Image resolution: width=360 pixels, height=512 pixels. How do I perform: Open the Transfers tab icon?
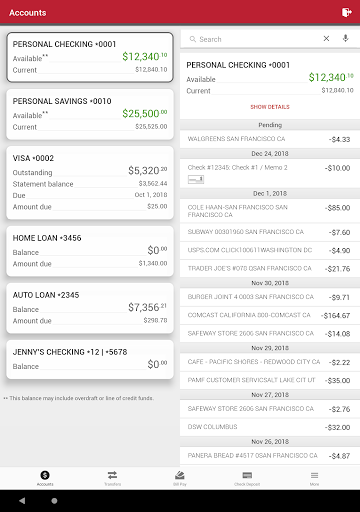[112, 475]
